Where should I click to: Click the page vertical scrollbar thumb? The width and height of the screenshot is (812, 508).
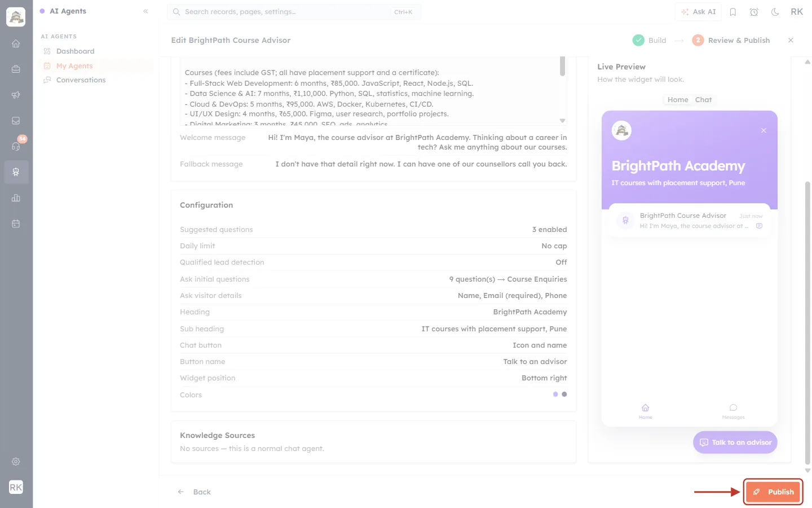coord(807,322)
